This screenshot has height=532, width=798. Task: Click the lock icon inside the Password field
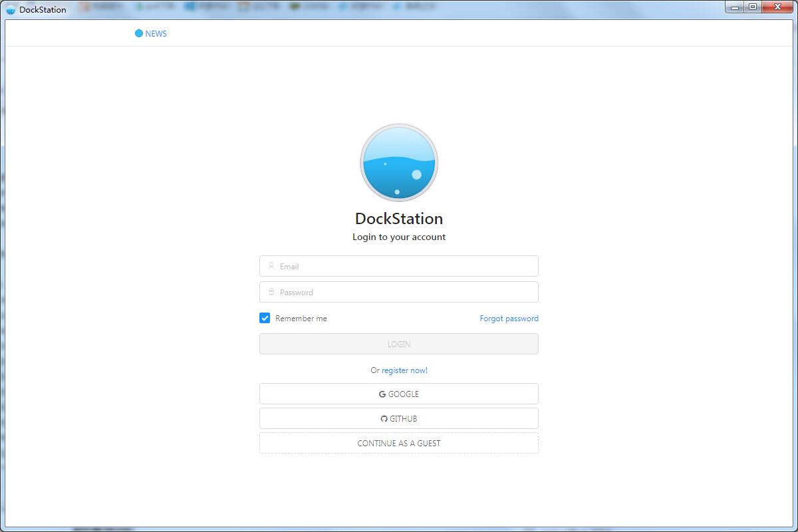tap(271, 291)
